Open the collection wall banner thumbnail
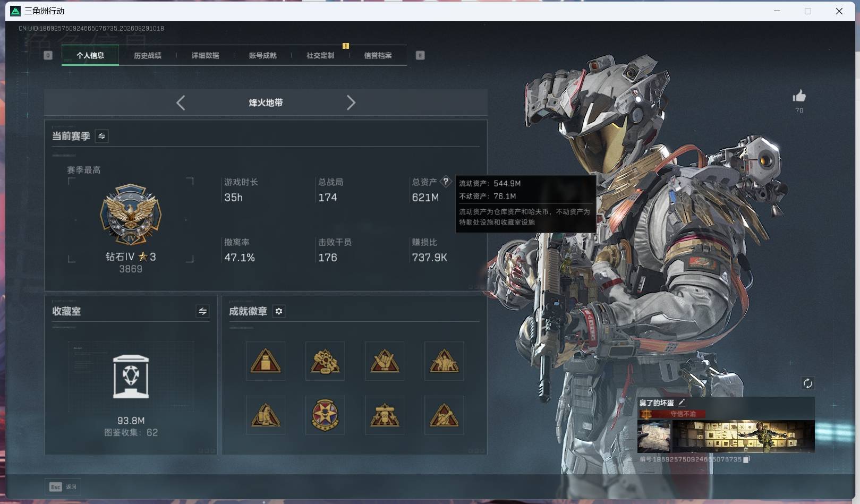This screenshot has height=504, width=860. (x=744, y=437)
